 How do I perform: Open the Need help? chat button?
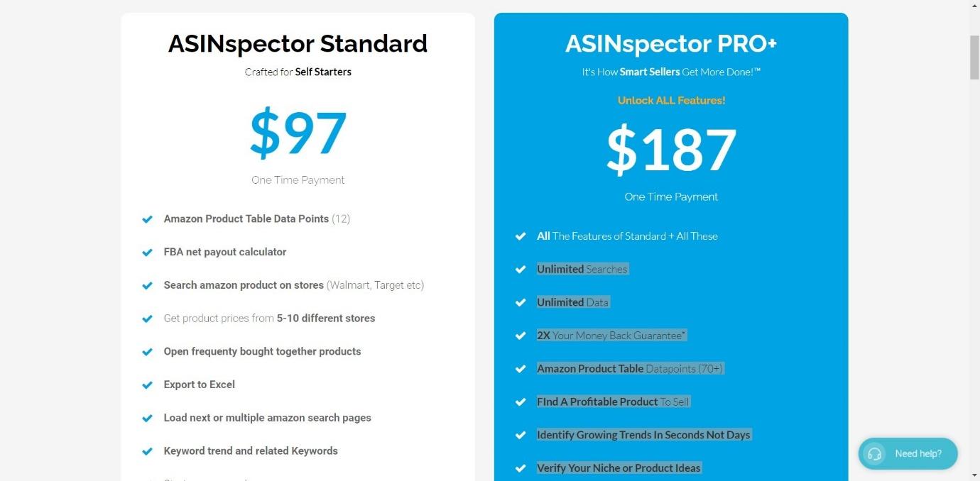click(908, 454)
